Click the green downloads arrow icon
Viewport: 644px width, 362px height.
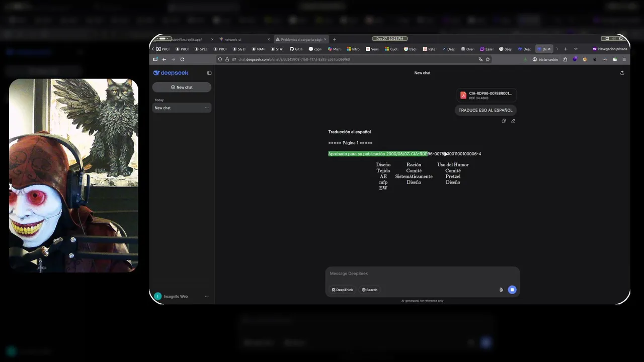coord(525,59)
